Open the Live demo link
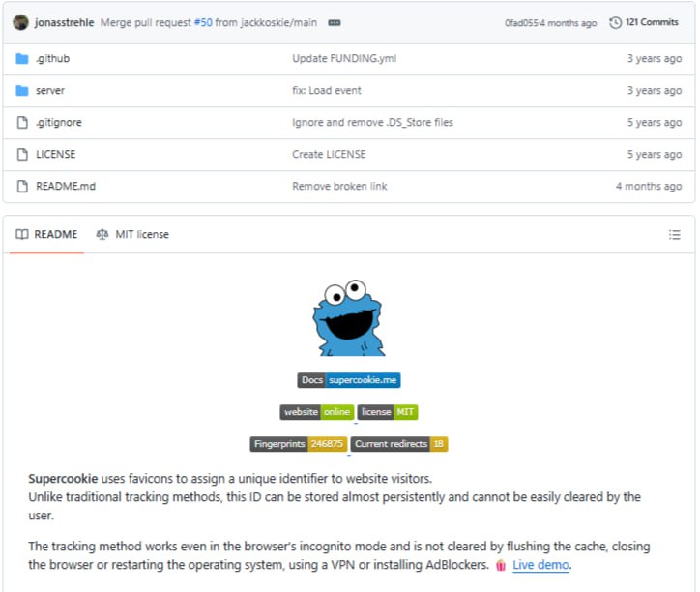Viewport: 700px width, 592px height. point(540,565)
